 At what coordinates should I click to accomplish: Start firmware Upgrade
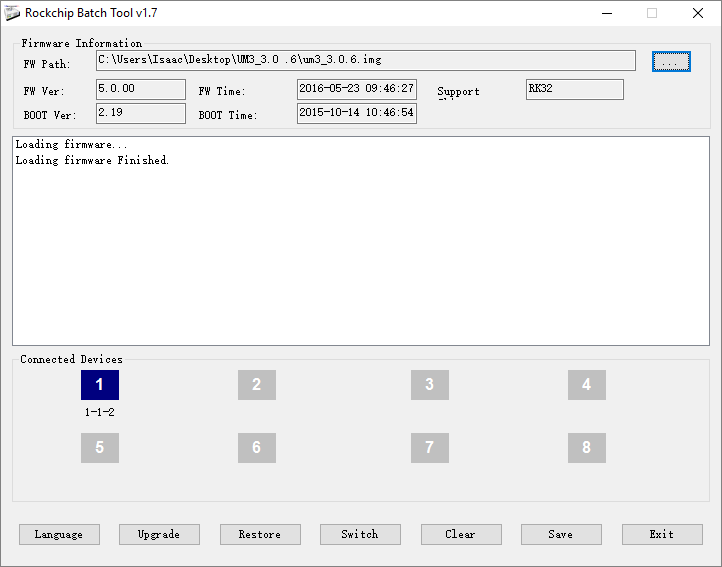159,534
